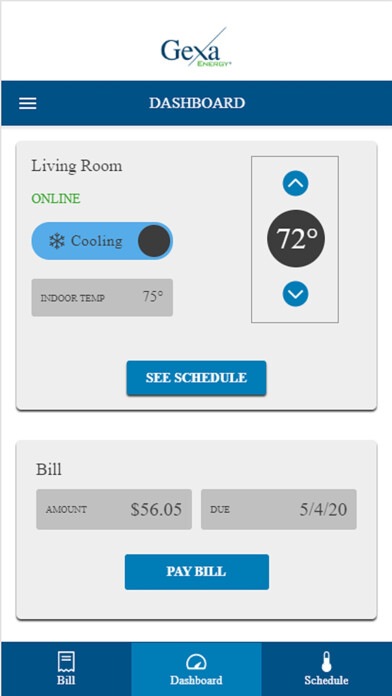
Task: Switch to the Bill tab label
Action: (x=66, y=680)
